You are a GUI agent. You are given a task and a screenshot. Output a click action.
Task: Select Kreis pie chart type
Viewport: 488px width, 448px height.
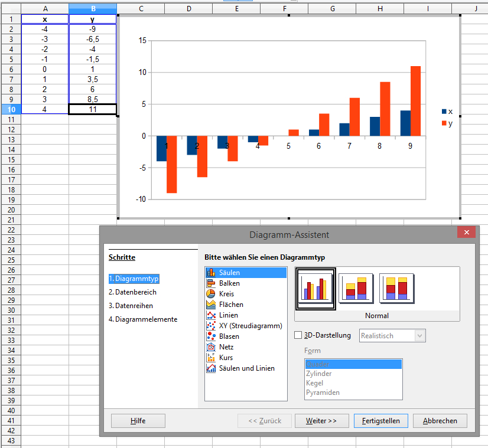226,294
